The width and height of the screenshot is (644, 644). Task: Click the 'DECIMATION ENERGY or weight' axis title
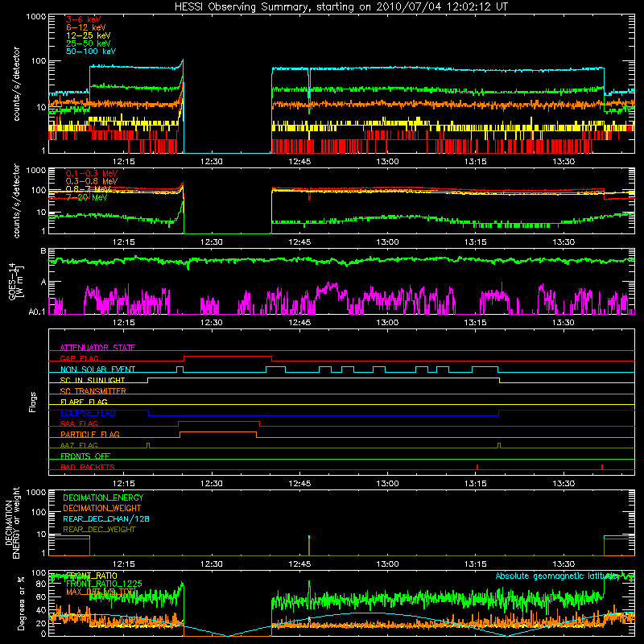click(x=12, y=522)
